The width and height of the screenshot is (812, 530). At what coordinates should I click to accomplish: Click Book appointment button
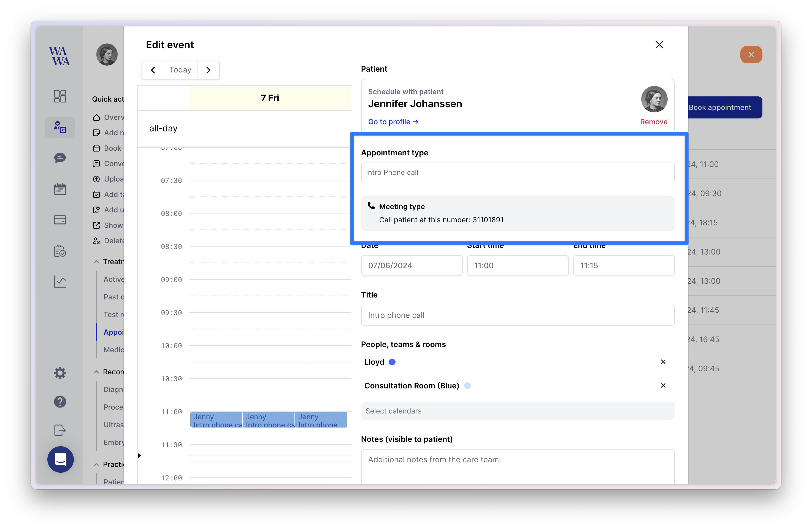tap(720, 107)
